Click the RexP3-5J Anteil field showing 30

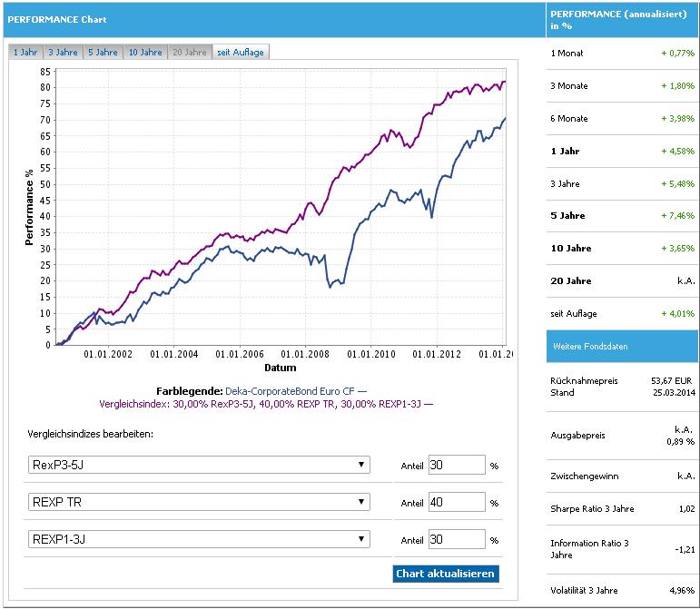tap(457, 465)
